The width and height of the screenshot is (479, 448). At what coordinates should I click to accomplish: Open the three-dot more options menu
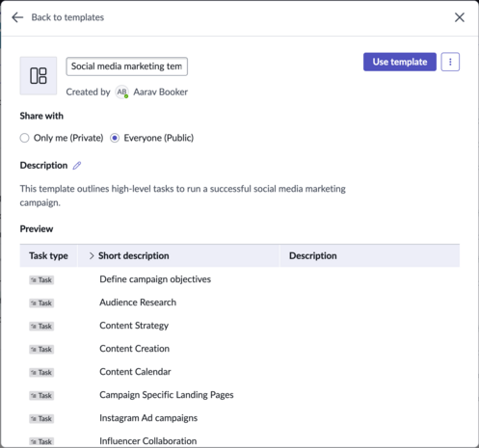[x=450, y=62]
